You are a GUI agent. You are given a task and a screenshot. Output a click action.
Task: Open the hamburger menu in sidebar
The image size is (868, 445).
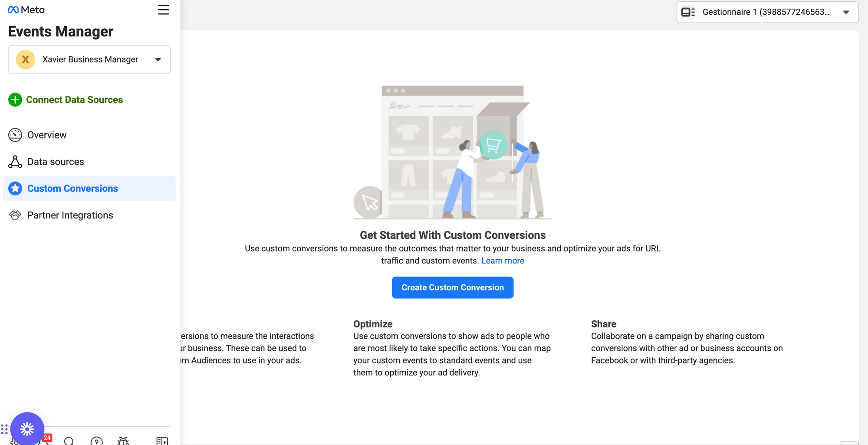point(163,10)
